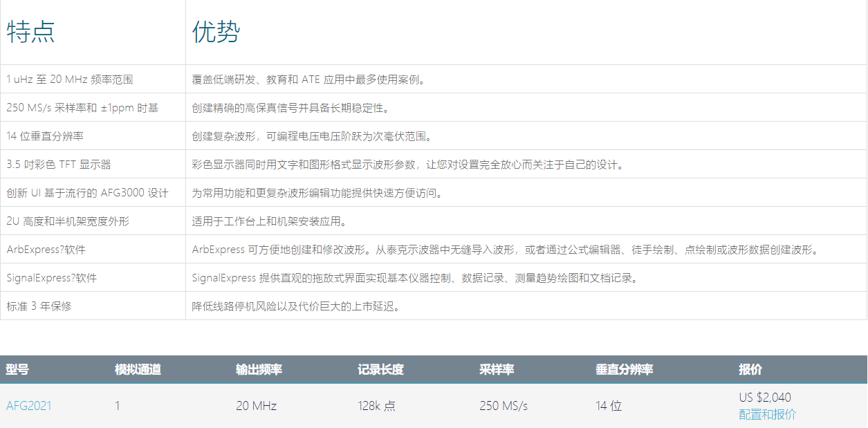The height and width of the screenshot is (428, 868).
Task: Click the 14 位垂直分辨率 feature cell
Action: click(x=45, y=136)
